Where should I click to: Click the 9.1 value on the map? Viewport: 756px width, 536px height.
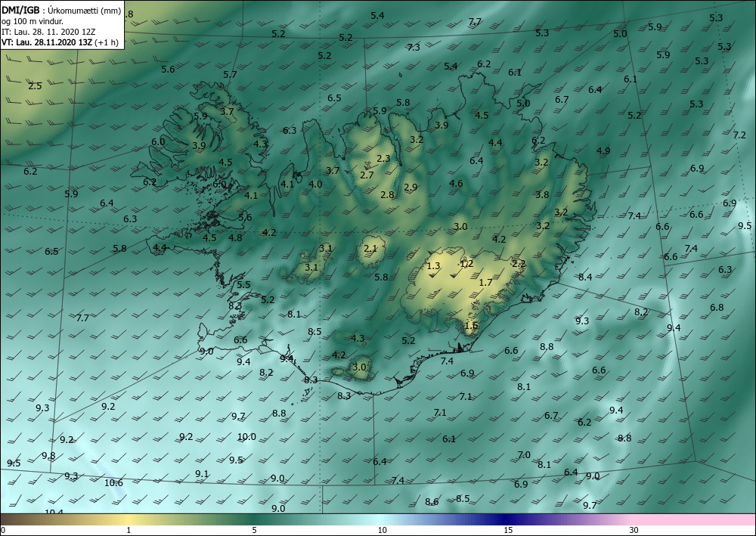click(202, 474)
